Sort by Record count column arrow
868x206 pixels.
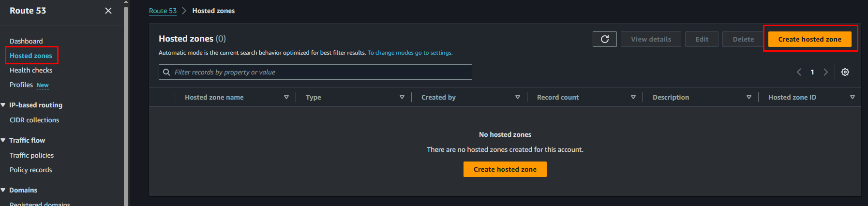633,97
